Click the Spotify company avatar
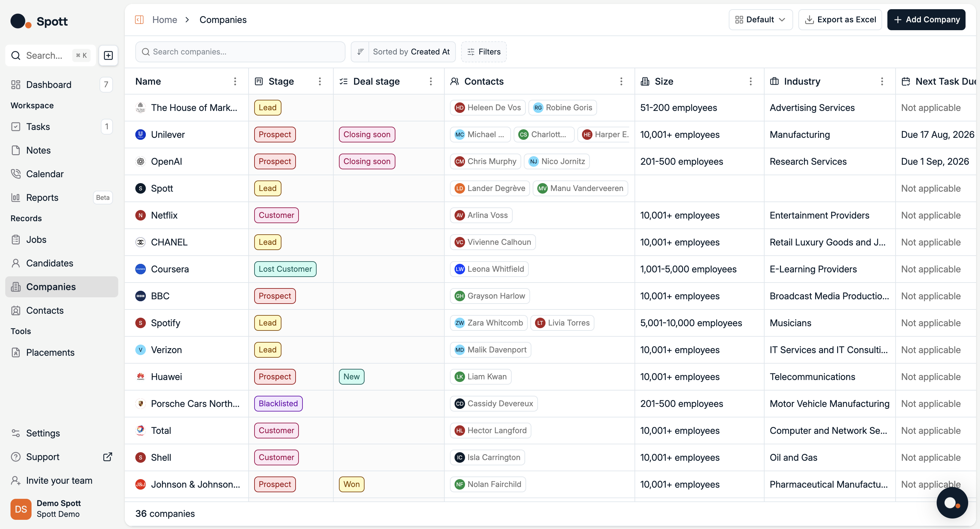 140,323
